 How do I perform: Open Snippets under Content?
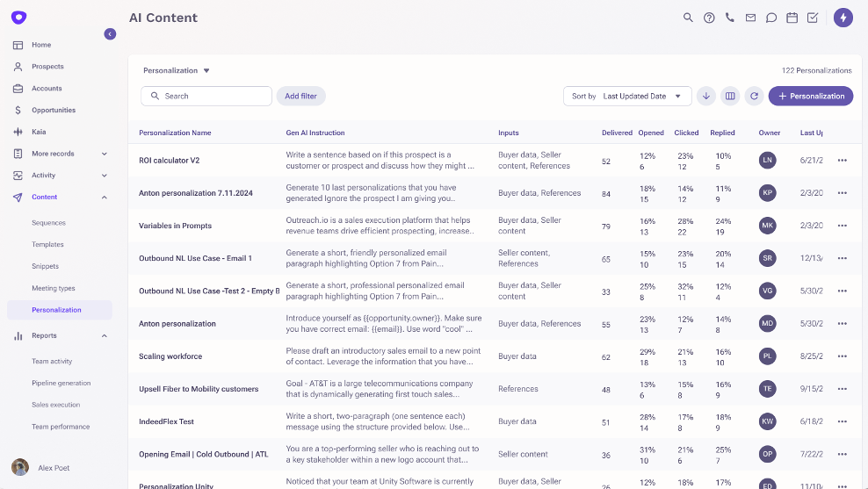pyautogui.click(x=46, y=266)
